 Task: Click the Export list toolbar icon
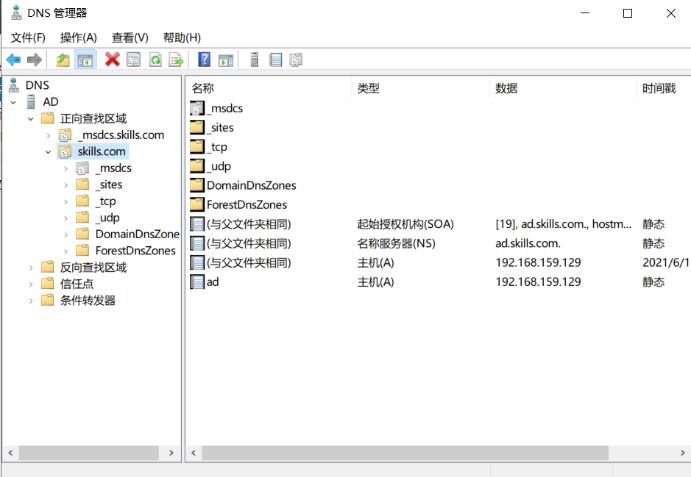click(176, 60)
